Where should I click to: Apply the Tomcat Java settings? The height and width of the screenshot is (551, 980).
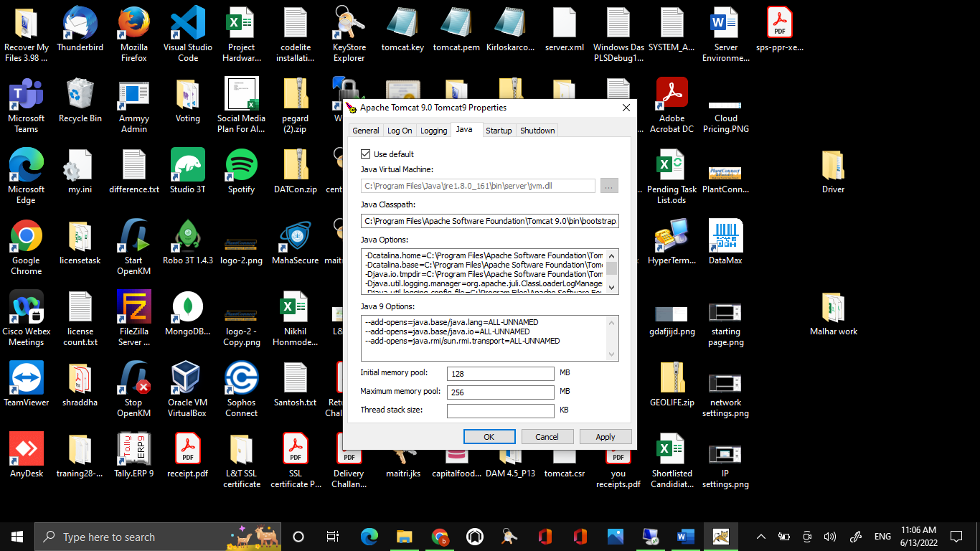[x=606, y=436]
